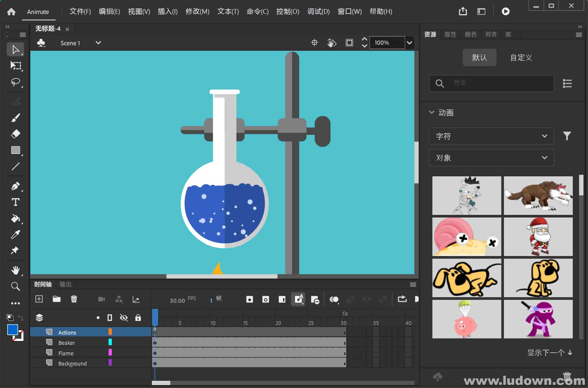Viewport: 588px width, 388px height.
Task: Select the Brush tool
Action: [x=15, y=117]
